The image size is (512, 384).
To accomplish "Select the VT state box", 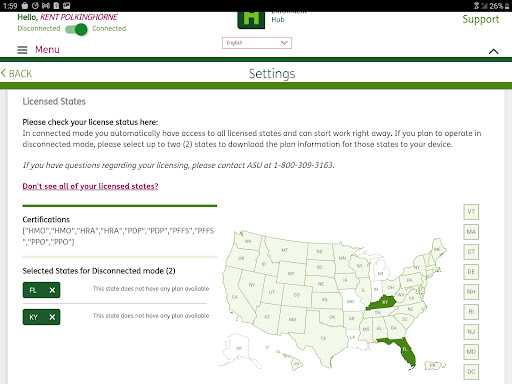I will pos(471,212).
